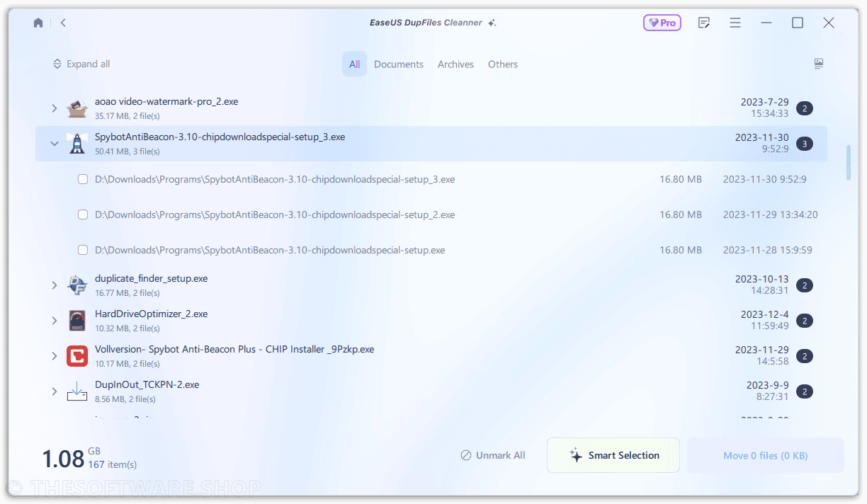This screenshot has height=504, width=867.
Task: Click the HardDriveOptimizer HDO icon
Action: coord(77,321)
